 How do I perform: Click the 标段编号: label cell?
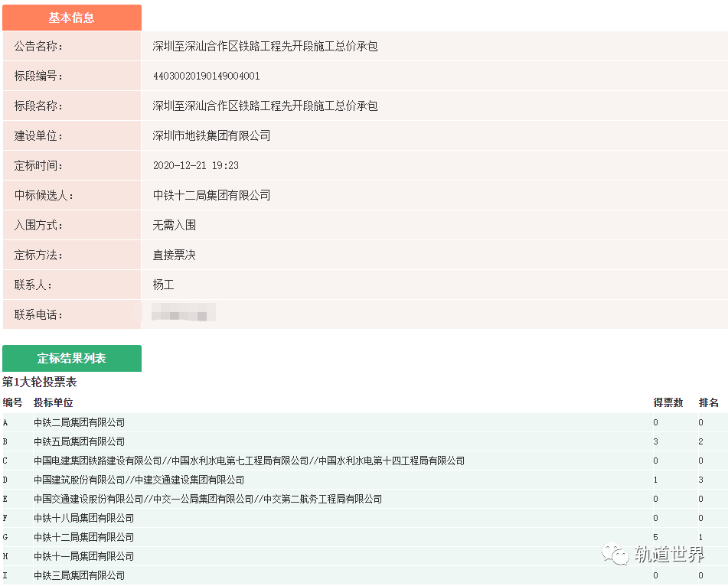[x=72, y=76]
